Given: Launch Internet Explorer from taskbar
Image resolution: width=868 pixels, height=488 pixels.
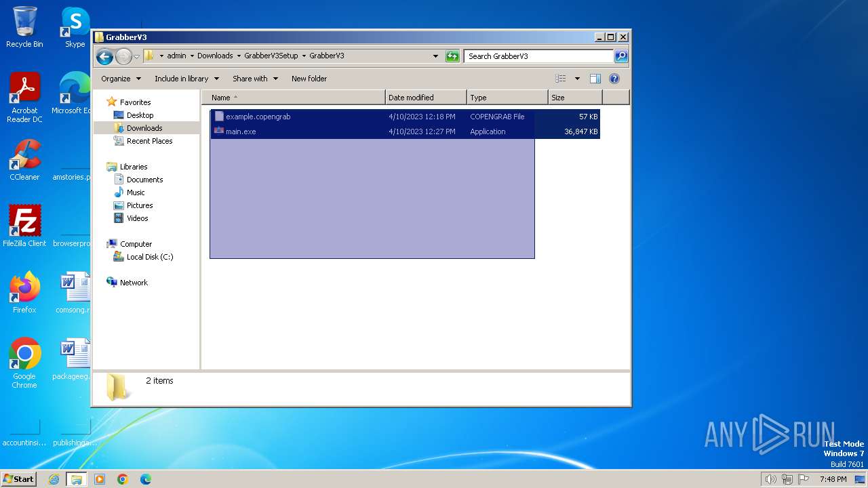Looking at the screenshot, I should tap(54, 479).
